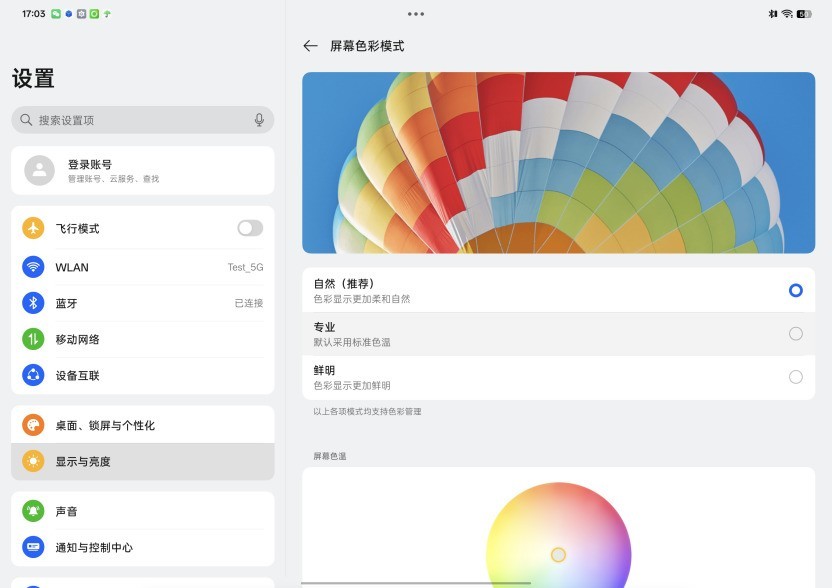Pick a tint on the 屏幕色温 color wheel
Screen dimensions: 832x588
557,552
